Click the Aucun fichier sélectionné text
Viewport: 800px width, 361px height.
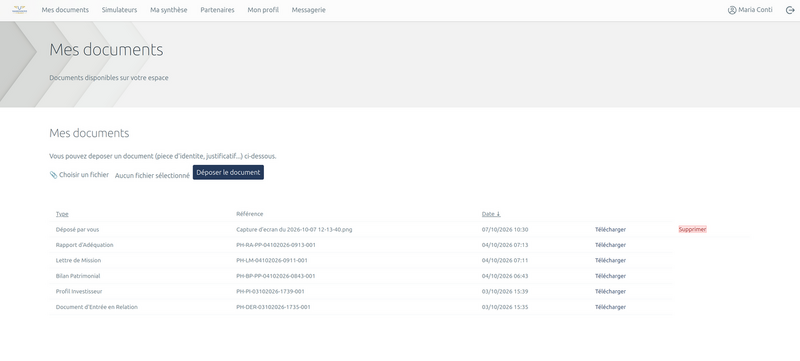pos(152,175)
